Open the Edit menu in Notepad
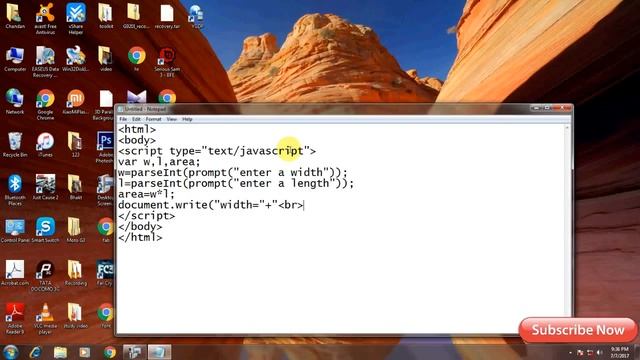Viewport: 640px width, 360px height. coord(136,119)
